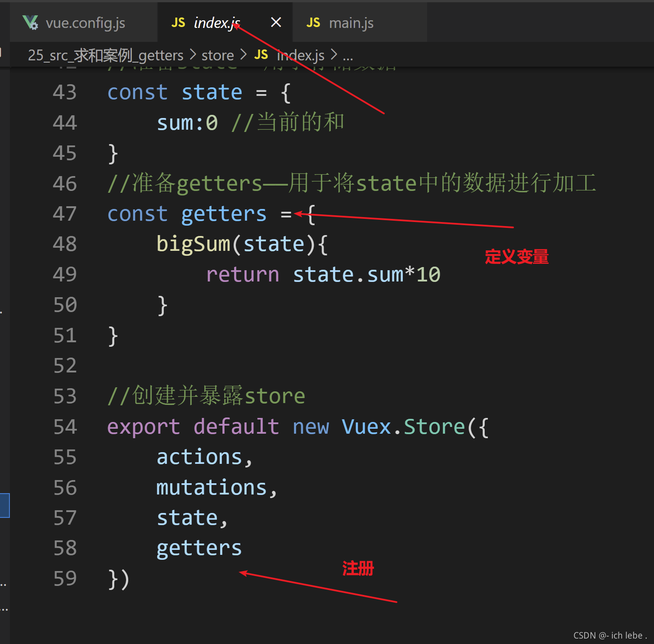This screenshot has width=654, height=644.
Task: Click 'default' keyword on line 54
Action: point(236,426)
